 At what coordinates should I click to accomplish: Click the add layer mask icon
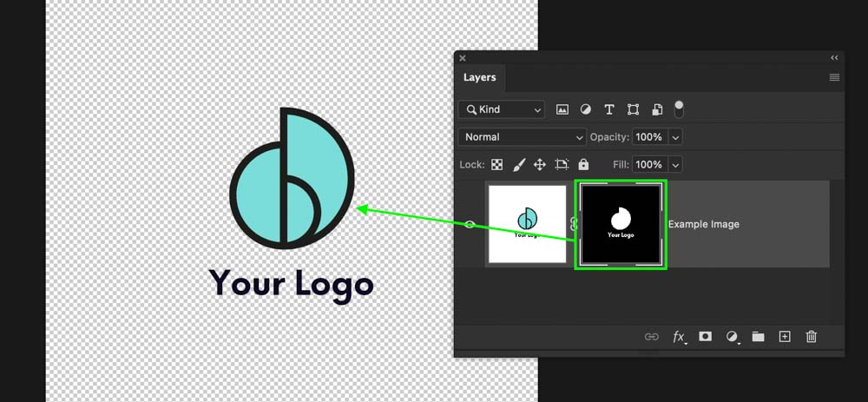(x=706, y=337)
